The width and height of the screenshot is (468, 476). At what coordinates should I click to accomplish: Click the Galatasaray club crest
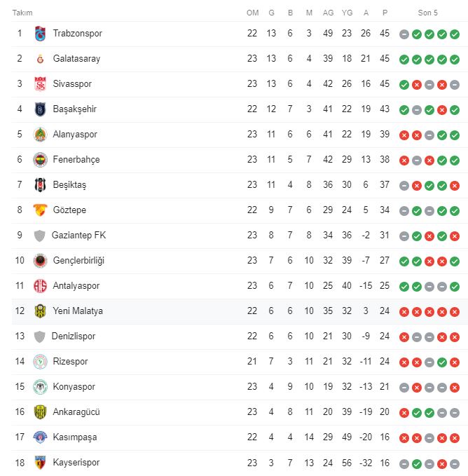click(39, 59)
